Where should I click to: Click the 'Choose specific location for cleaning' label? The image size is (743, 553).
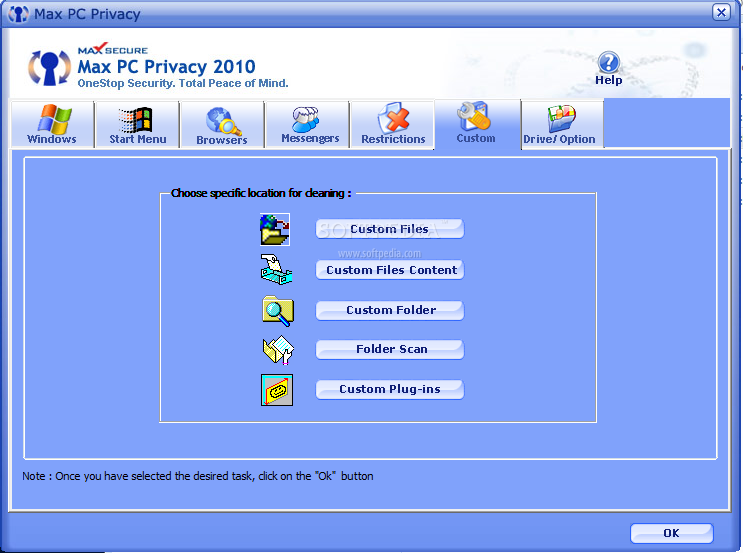click(x=261, y=193)
